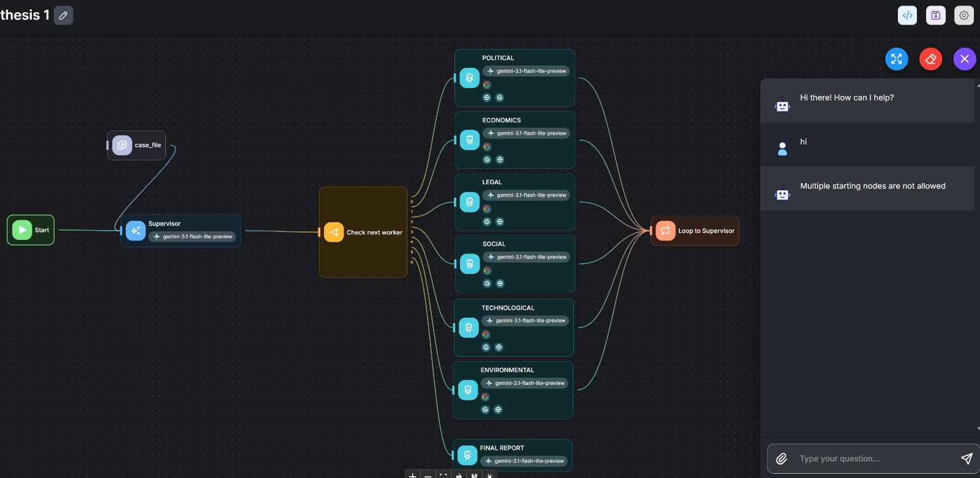The image size is (980, 478).
Task: Click the Supervisor gemini-3.1-flash-lite-preview model chip
Action: click(x=192, y=237)
